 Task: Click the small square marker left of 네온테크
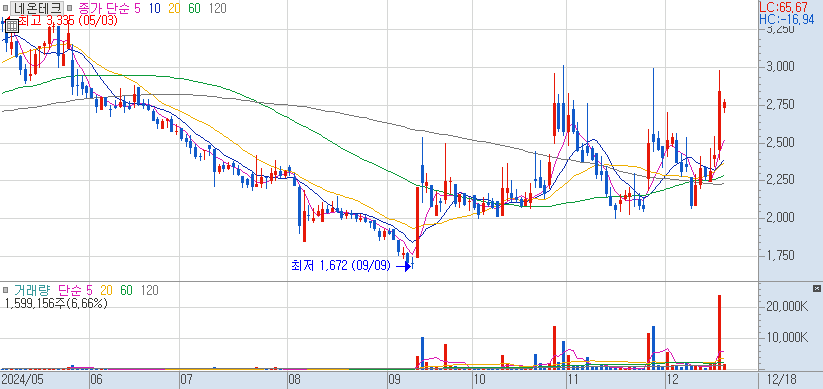tap(6, 8)
